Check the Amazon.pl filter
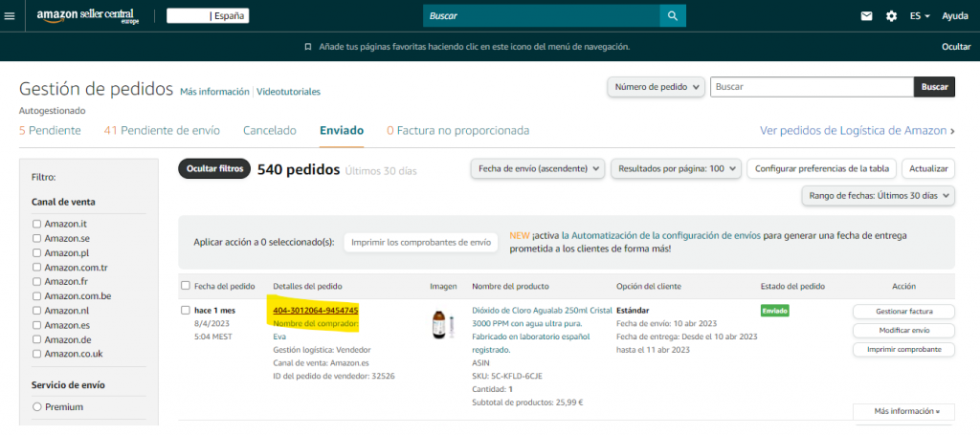The height and width of the screenshot is (435, 980). point(37,252)
